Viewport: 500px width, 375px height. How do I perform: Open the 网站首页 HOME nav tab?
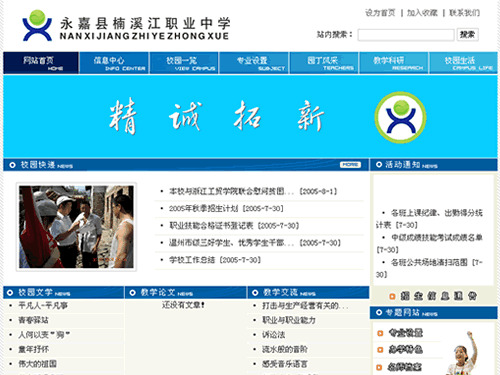pyautogui.click(x=41, y=63)
